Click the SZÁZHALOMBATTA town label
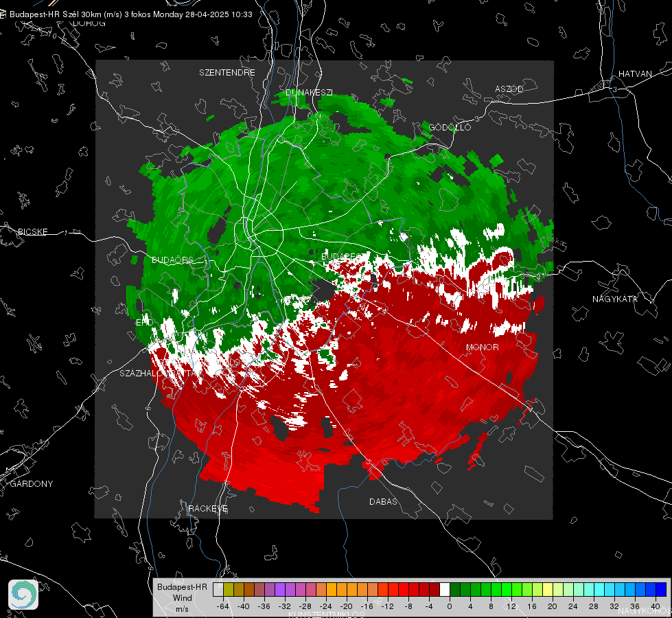 pyautogui.click(x=157, y=373)
